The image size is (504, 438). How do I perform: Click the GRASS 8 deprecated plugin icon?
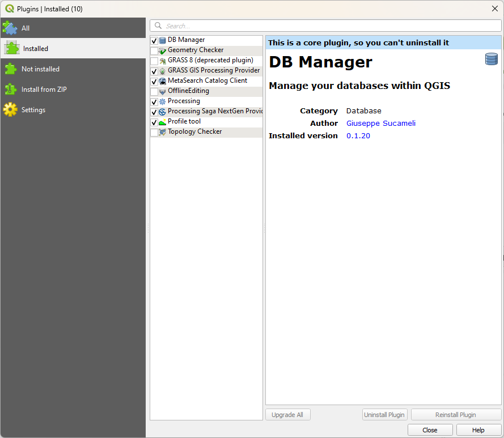pyautogui.click(x=163, y=61)
